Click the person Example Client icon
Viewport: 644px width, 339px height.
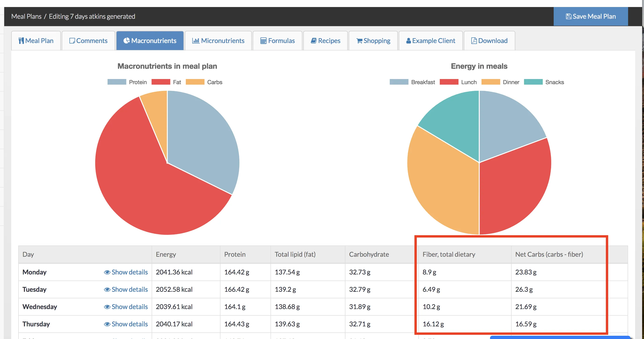(409, 41)
